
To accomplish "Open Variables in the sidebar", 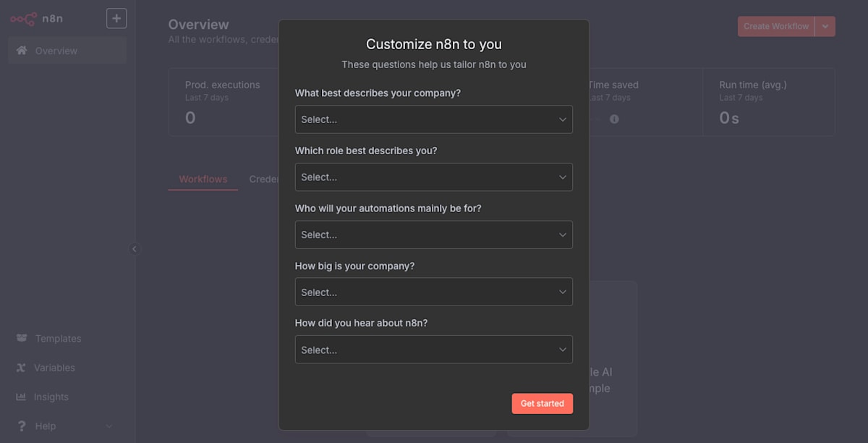I will coord(67,368).
